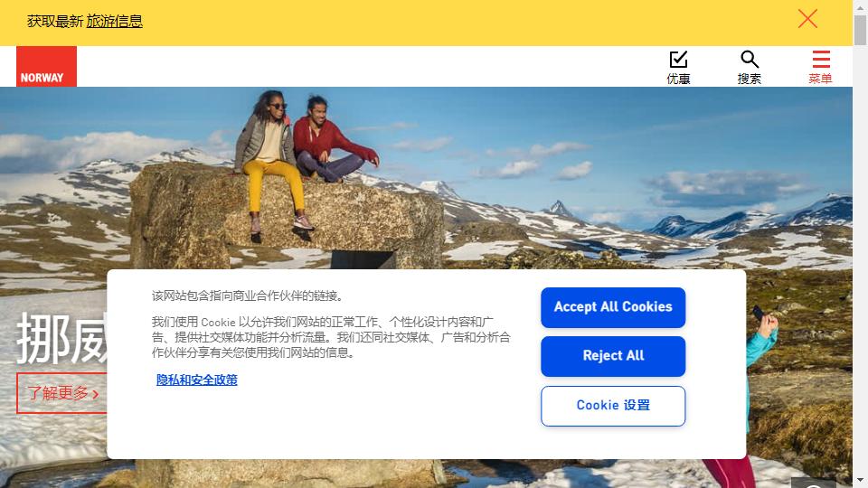868x488 pixels.
Task: Open the 优惠 deals checkmark icon
Action: 678,60
